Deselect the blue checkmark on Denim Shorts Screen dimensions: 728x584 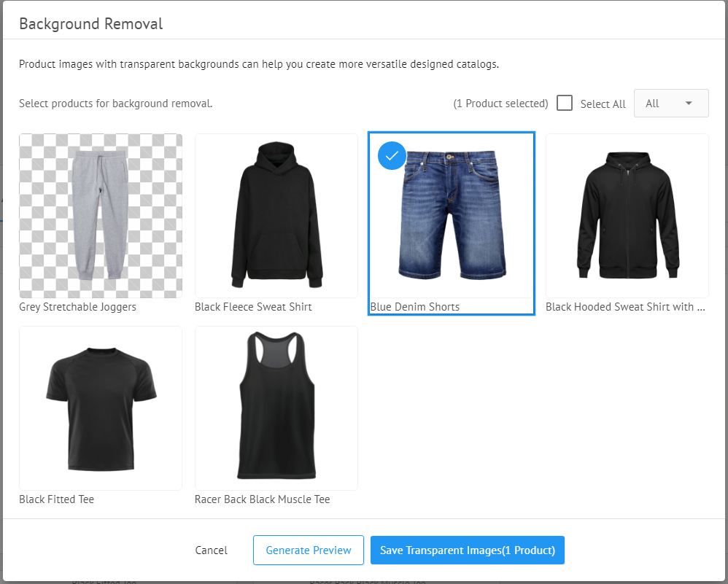392,155
